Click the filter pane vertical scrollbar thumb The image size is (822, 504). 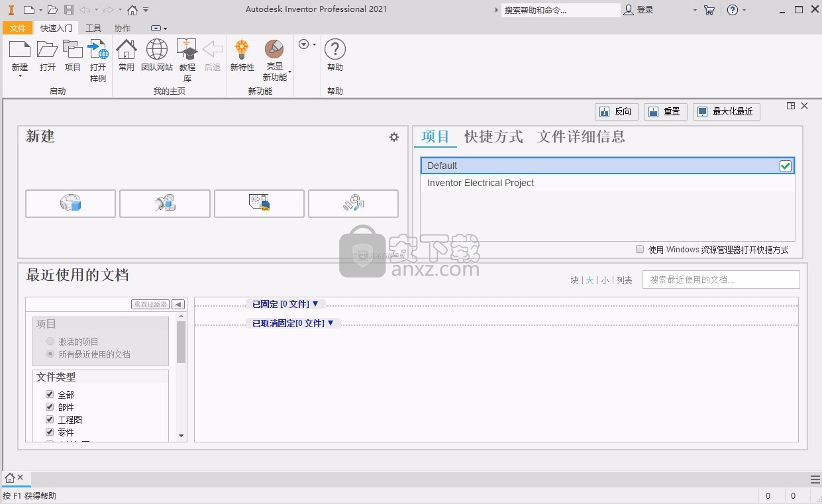click(181, 342)
